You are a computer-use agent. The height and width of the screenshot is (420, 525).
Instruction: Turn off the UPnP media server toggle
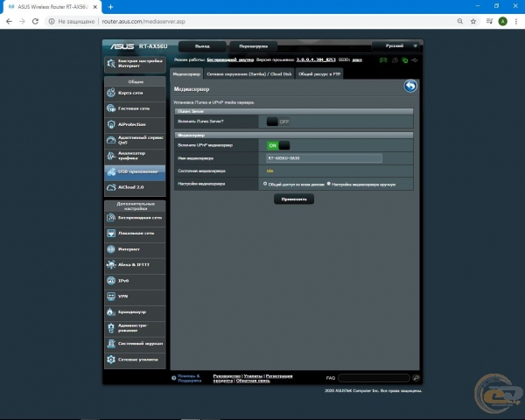278,145
